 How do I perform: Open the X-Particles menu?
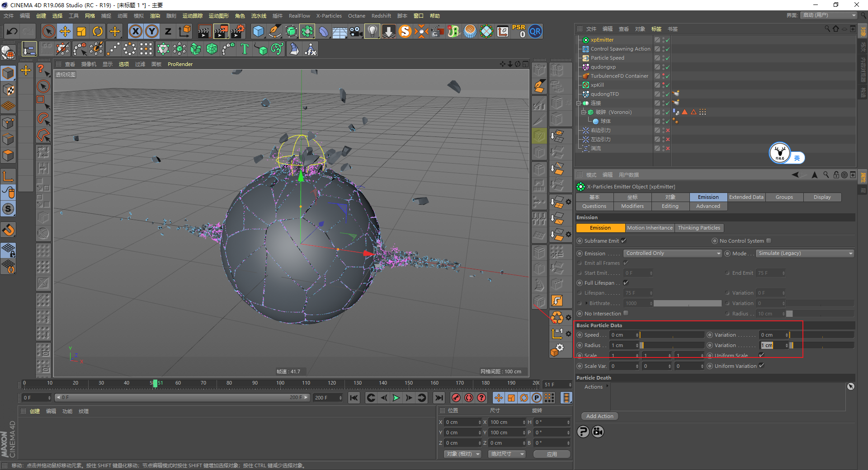[329, 16]
